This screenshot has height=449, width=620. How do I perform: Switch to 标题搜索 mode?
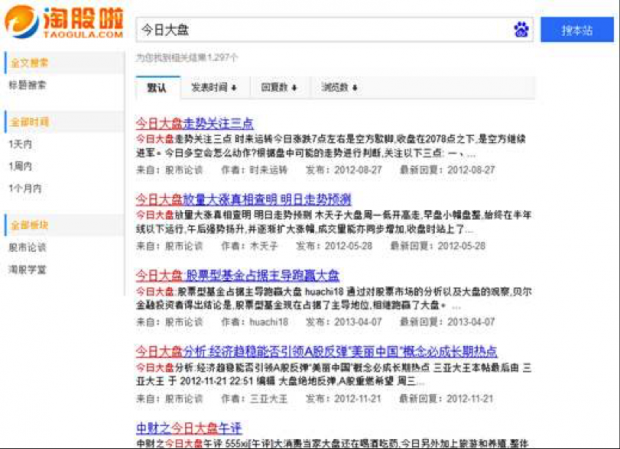coord(28,85)
